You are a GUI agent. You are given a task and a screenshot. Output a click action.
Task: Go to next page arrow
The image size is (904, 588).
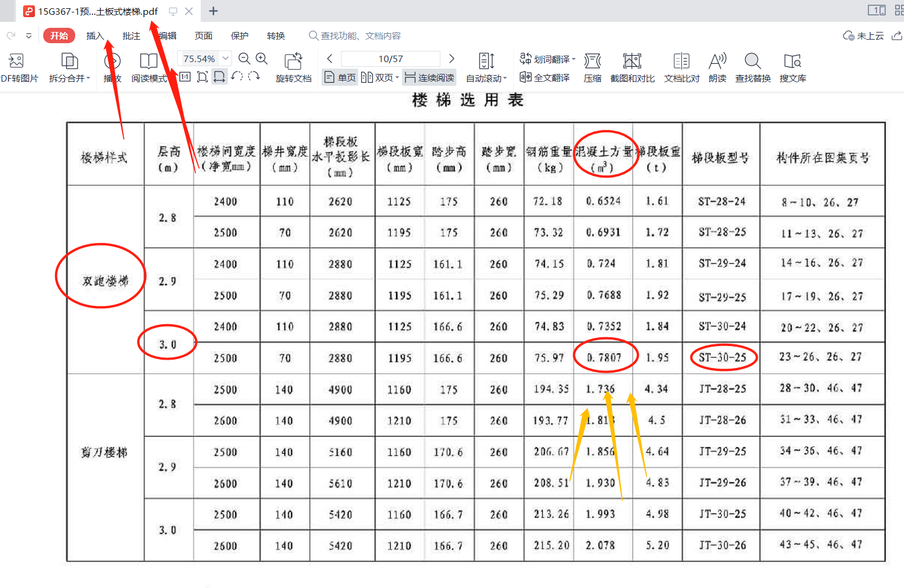pyautogui.click(x=452, y=59)
